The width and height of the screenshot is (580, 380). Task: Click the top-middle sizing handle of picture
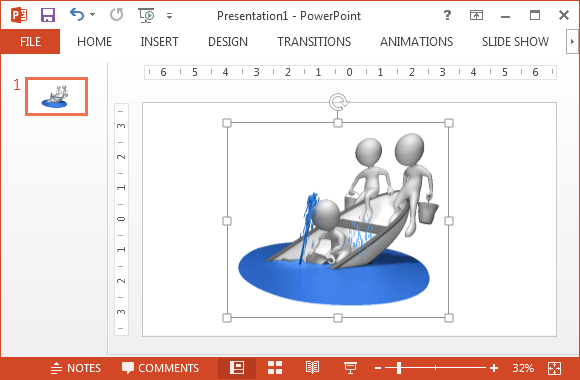coord(338,123)
